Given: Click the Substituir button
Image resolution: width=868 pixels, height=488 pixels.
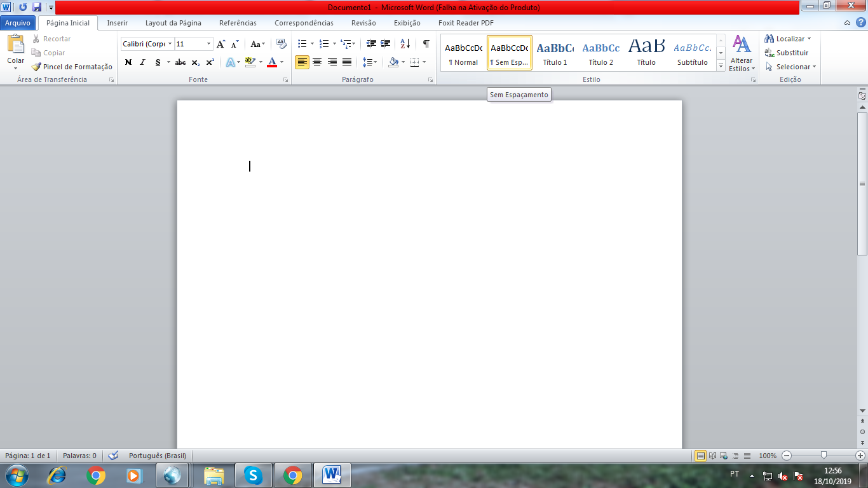Looking at the screenshot, I should coord(787,53).
